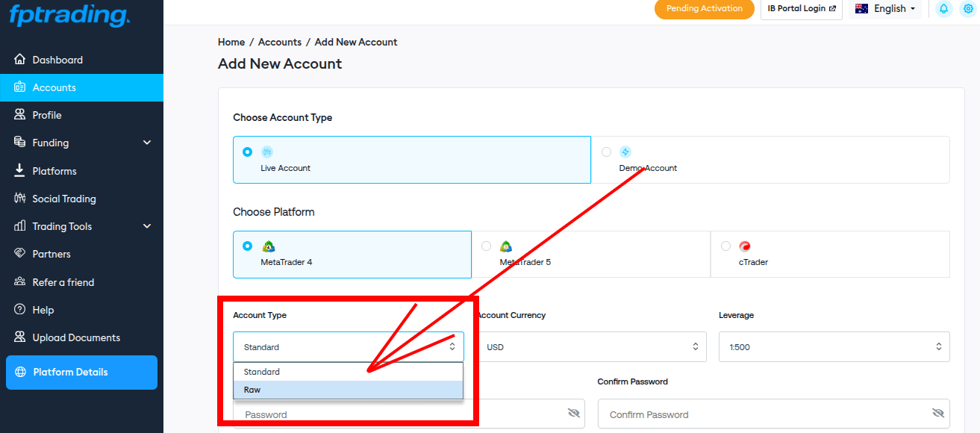
Task: Open Profile in the sidebar
Action: tap(81, 115)
